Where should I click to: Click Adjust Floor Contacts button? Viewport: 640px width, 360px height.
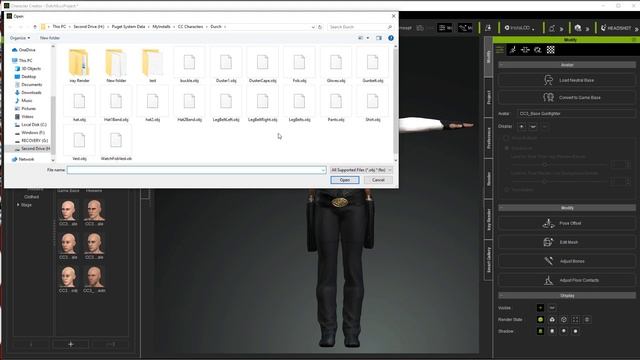(x=567, y=280)
